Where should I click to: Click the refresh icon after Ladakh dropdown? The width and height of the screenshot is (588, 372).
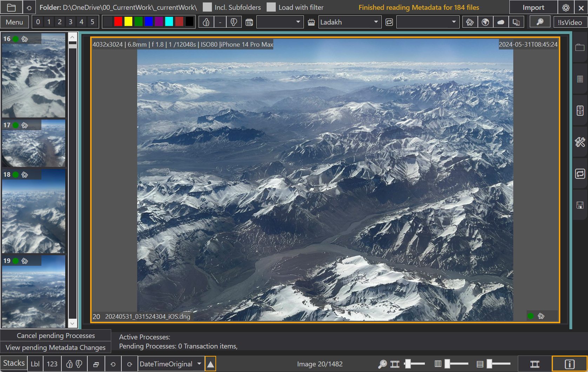(389, 22)
